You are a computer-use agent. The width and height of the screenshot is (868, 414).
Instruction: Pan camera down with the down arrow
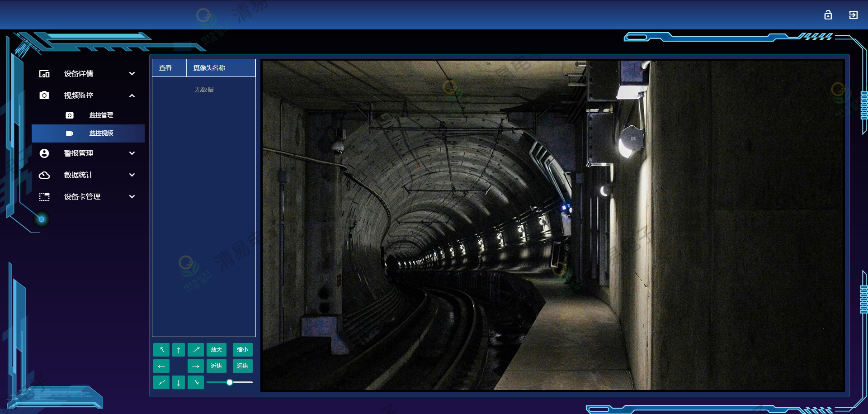(x=179, y=382)
